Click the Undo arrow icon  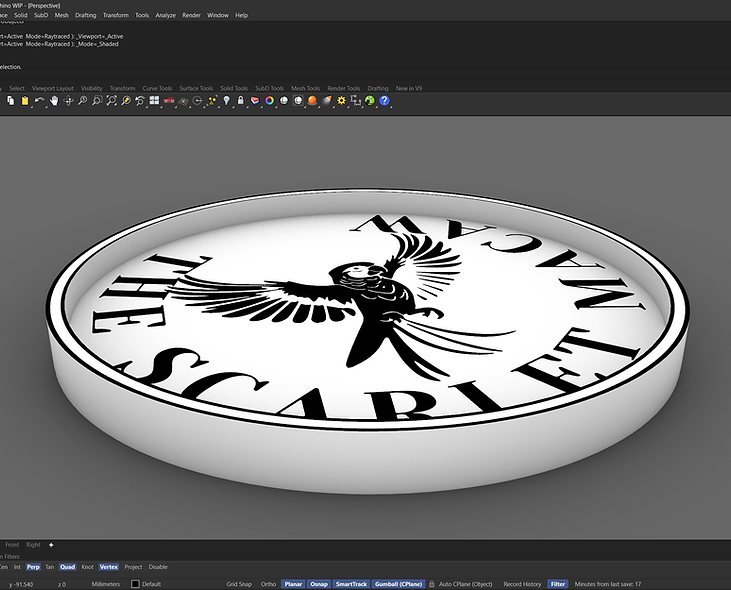point(39,100)
